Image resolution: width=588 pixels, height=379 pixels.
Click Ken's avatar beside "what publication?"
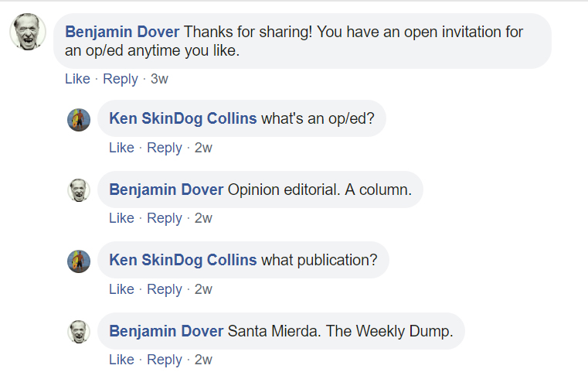[80, 261]
